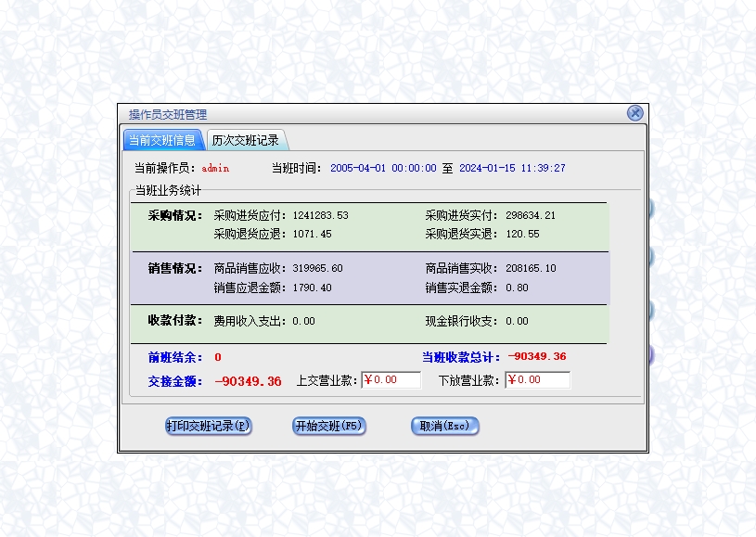This screenshot has width=756, height=537.
Task: Select the 当前交班信息 tab
Action: tap(162, 141)
